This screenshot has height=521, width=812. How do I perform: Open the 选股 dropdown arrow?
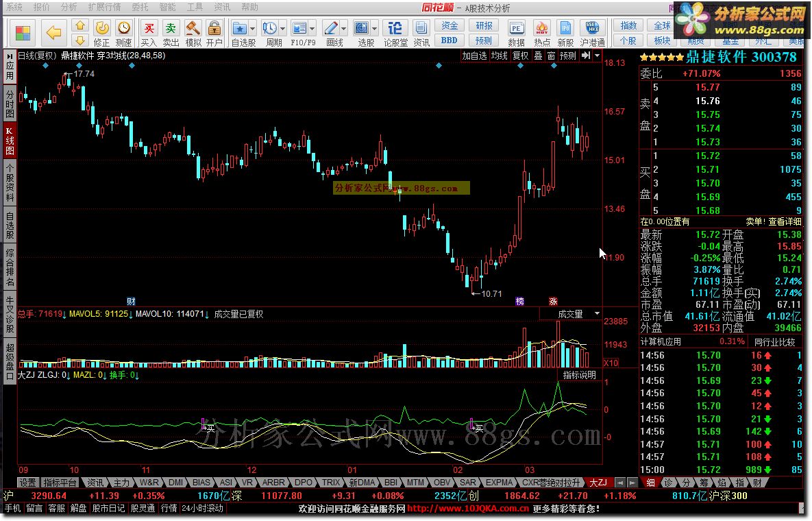point(374,29)
